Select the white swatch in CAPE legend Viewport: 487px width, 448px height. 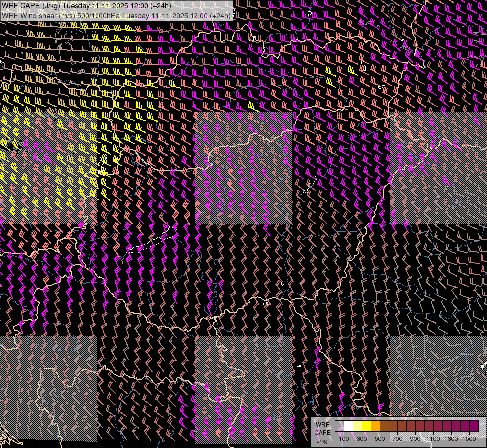point(349,426)
